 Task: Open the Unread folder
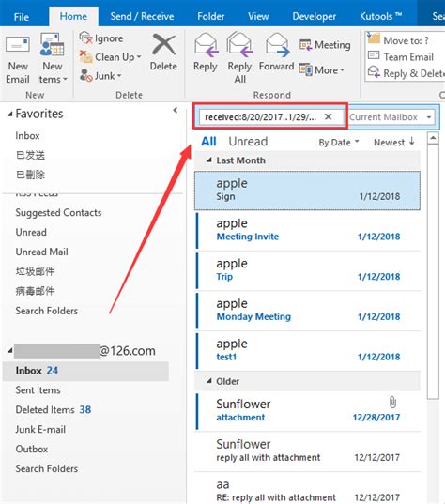(31, 232)
